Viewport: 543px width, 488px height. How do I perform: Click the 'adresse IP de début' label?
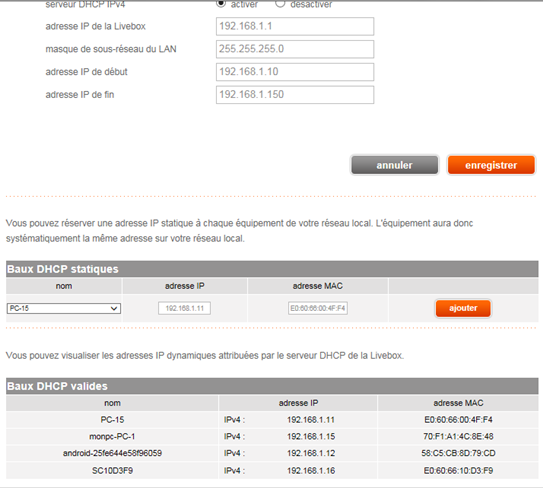[87, 72]
